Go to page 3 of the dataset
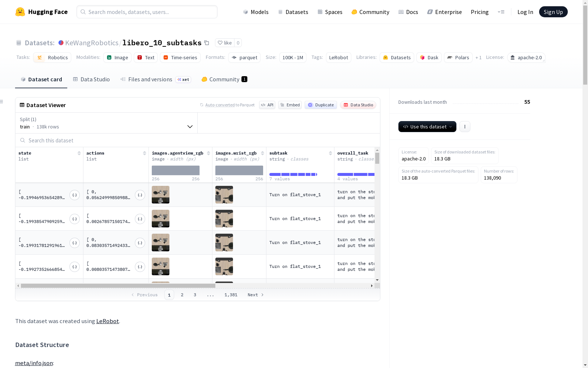 (195, 295)
